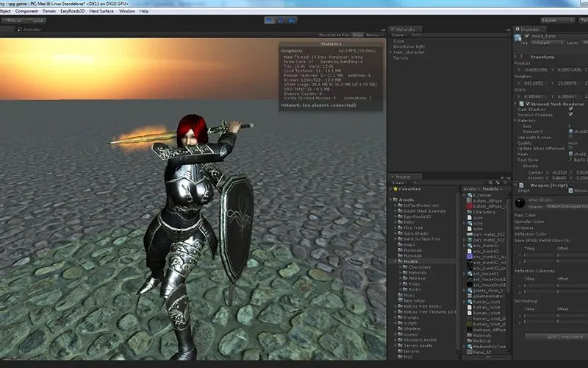This screenshot has height=368, width=588.
Task: Expand main_character in the Hierarchy
Action: pos(391,52)
